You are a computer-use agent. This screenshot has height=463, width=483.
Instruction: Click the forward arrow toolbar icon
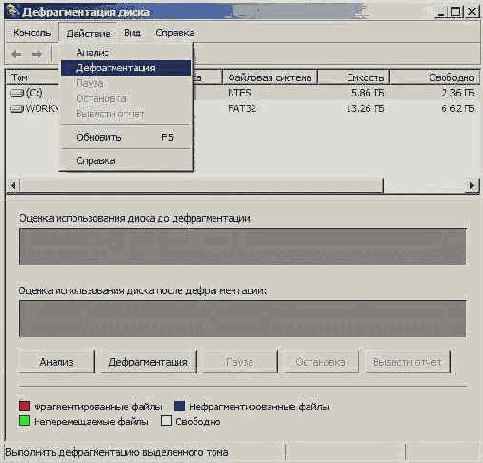point(37,54)
